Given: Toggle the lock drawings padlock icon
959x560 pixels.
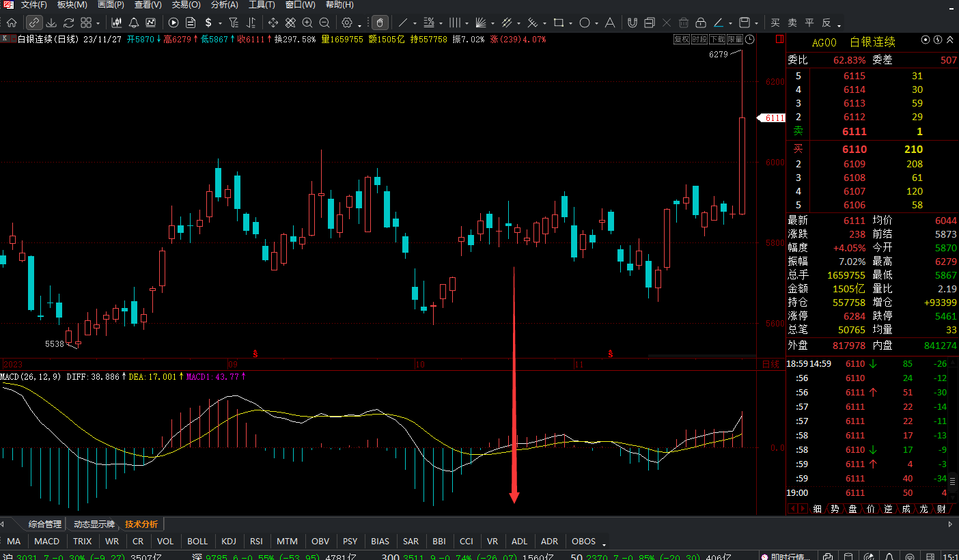Looking at the screenshot, I should pos(700,23).
